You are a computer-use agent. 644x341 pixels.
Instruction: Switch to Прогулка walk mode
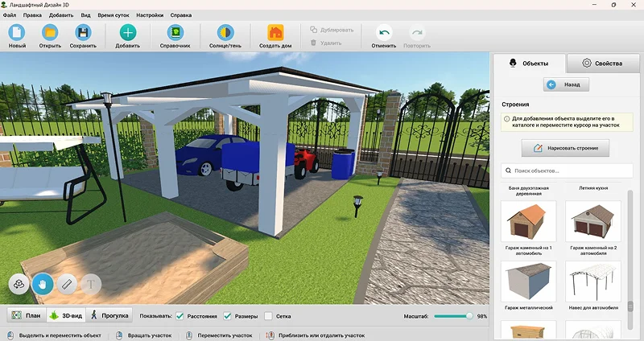coord(109,315)
